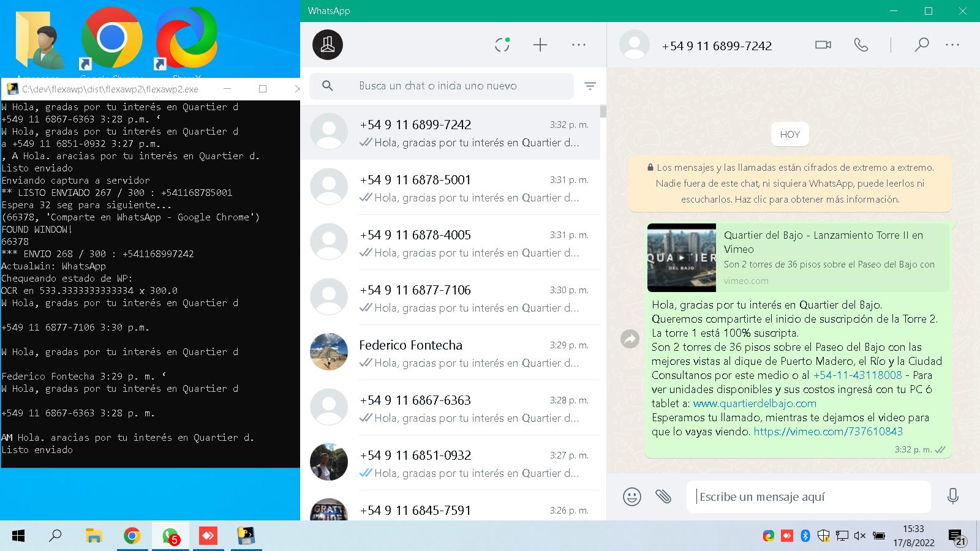Click the end-to-end encryption notice
This screenshot has height=551, width=980.
click(x=790, y=183)
